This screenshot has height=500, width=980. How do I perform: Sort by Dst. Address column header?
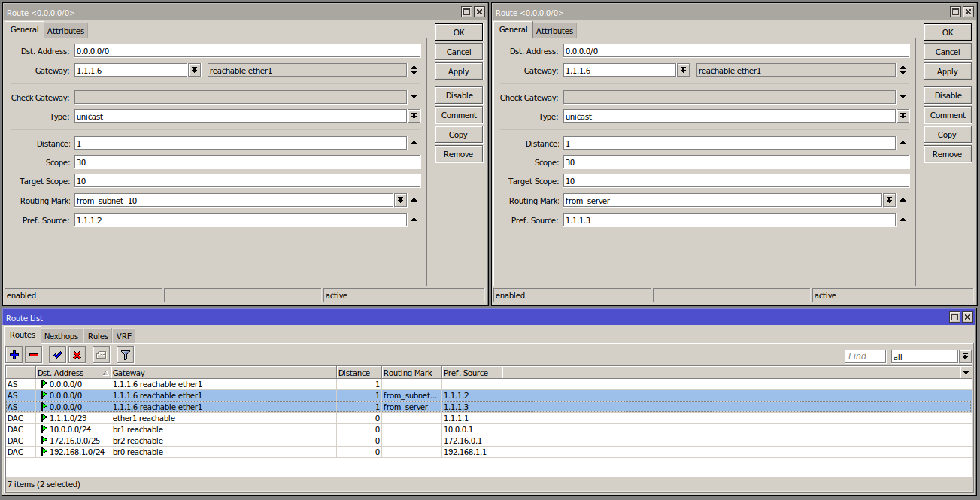point(73,373)
